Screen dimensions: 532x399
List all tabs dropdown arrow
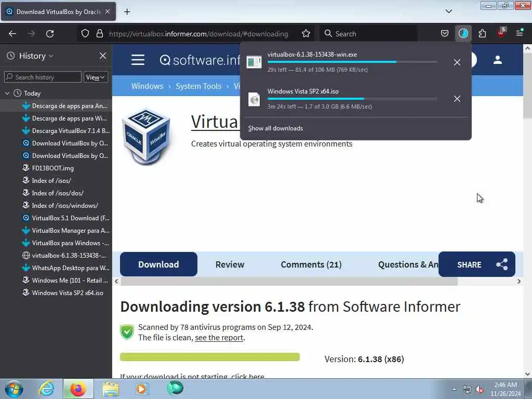[448, 11]
